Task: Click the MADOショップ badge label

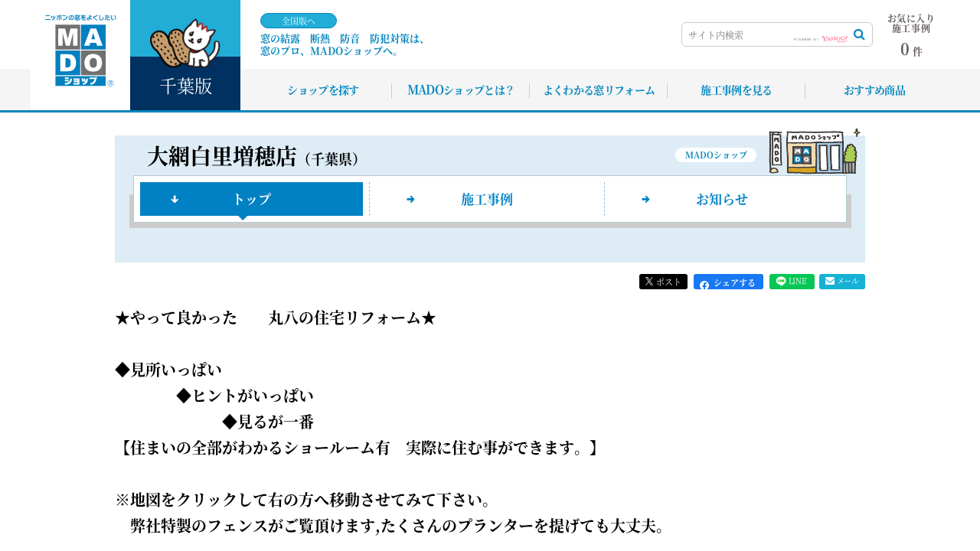Action: (x=715, y=155)
